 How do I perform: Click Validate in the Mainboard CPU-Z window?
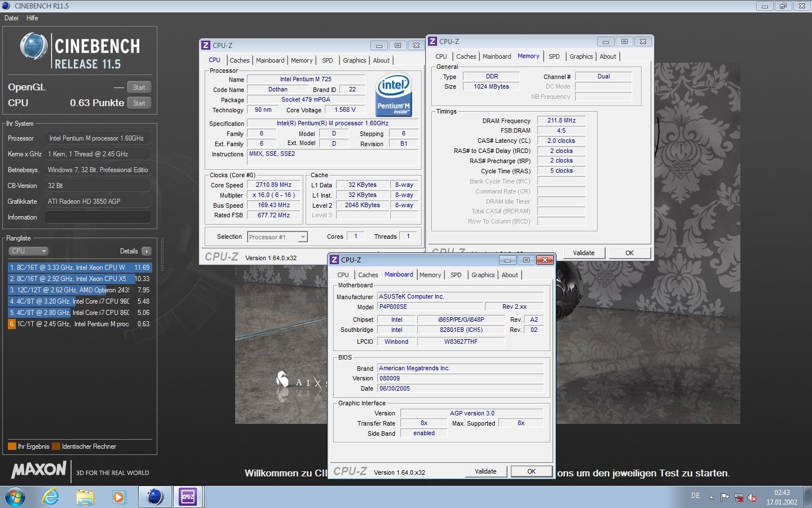(x=486, y=471)
